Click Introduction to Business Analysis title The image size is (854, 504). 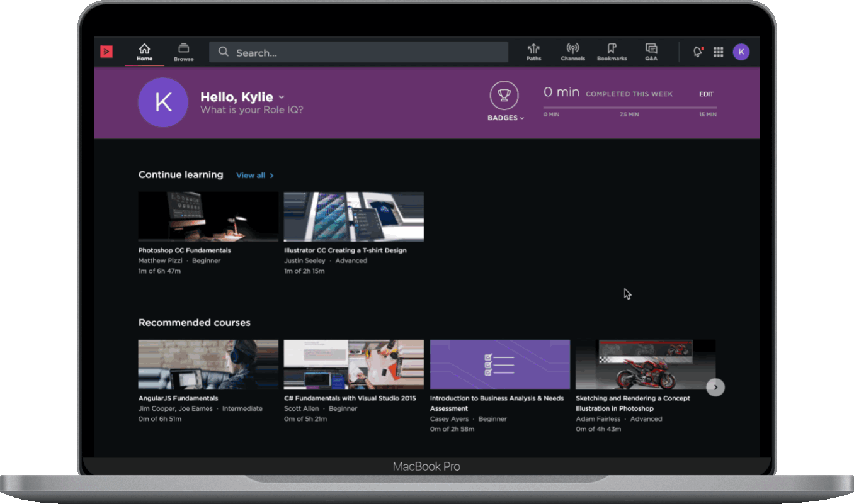[x=497, y=403]
